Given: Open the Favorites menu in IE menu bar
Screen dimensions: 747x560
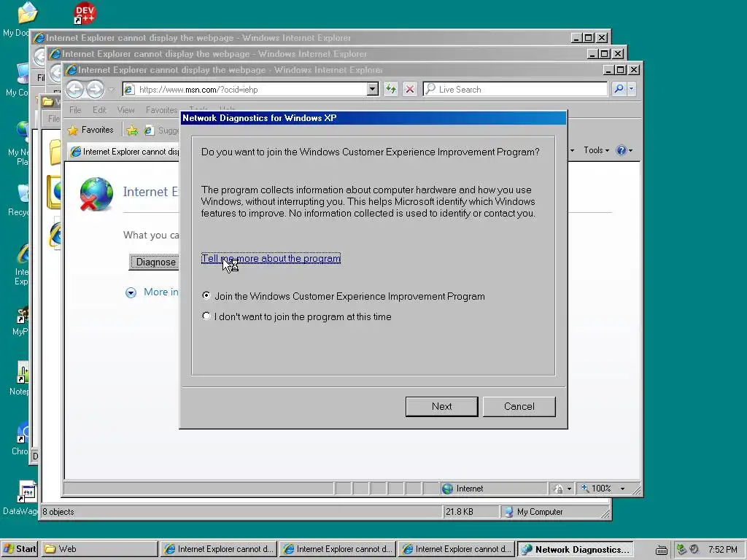Looking at the screenshot, I should point(161,110).
